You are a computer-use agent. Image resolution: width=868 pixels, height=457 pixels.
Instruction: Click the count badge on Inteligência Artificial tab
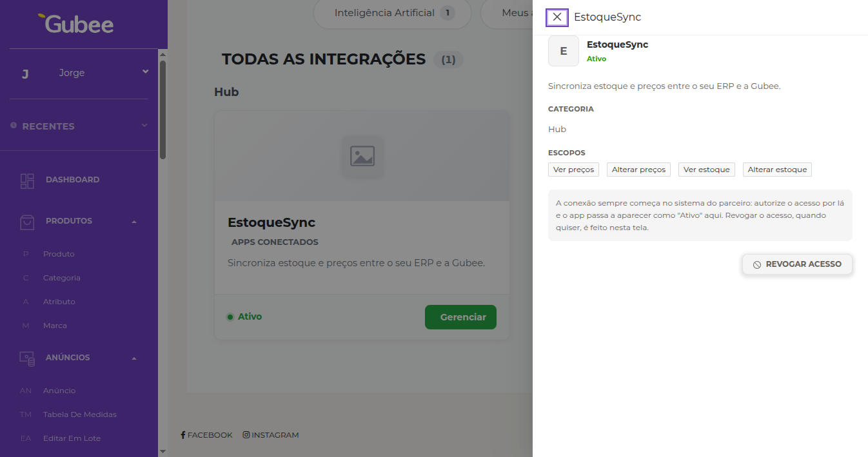[x=448, y=13]
